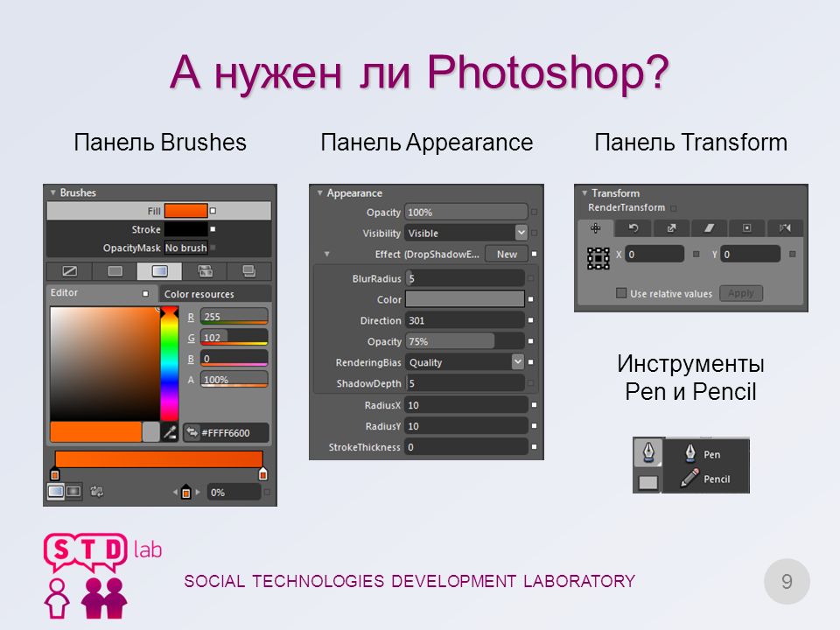Click the effect Color swatch
Screen dimensions: 840x630
[465, 299]
